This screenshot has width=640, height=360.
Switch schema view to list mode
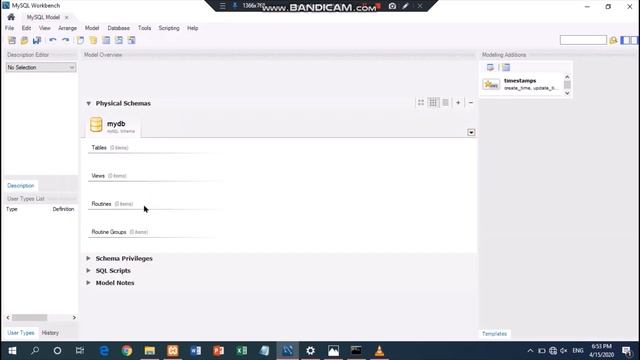click(x=445, y=103)
